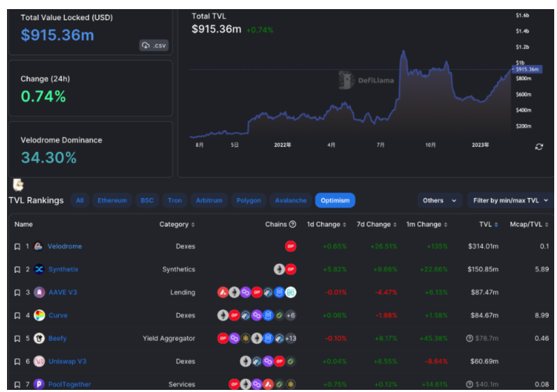Click the +6 more chains badge in Curve row

291,316
